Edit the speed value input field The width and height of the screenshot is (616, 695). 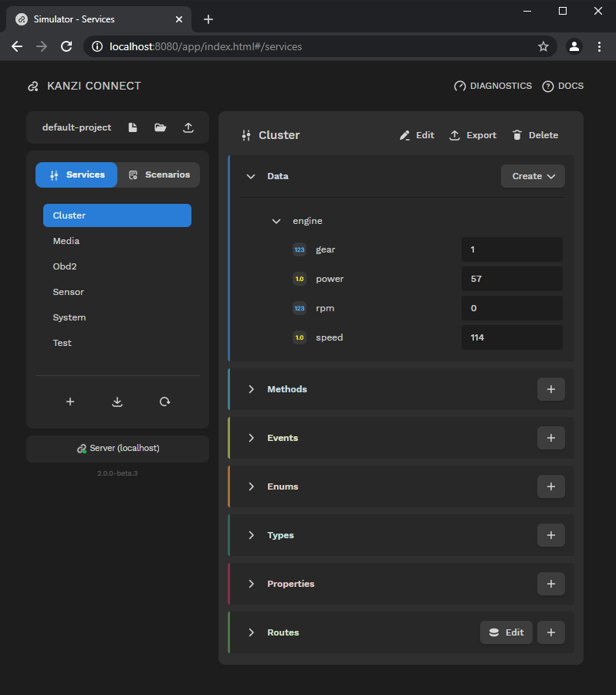(512, 337)
